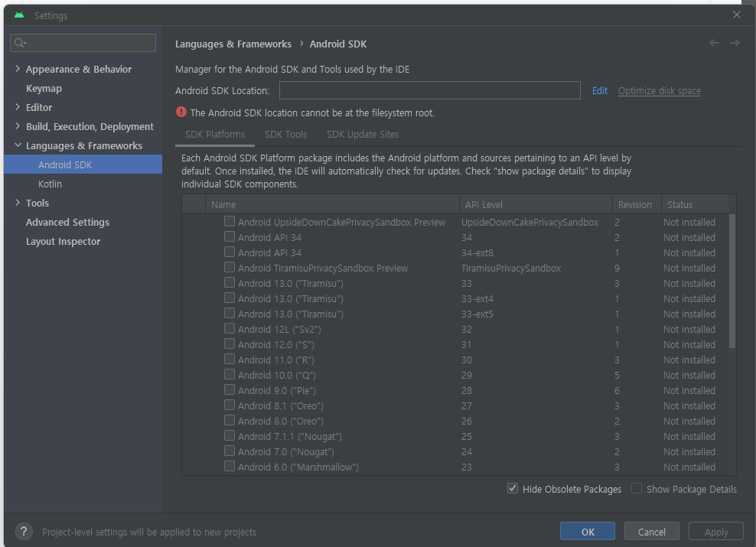The height and width of the screenshot is (547, 756).
Task: Click the Android SDK Location field
Action: [x=429, y=90]
